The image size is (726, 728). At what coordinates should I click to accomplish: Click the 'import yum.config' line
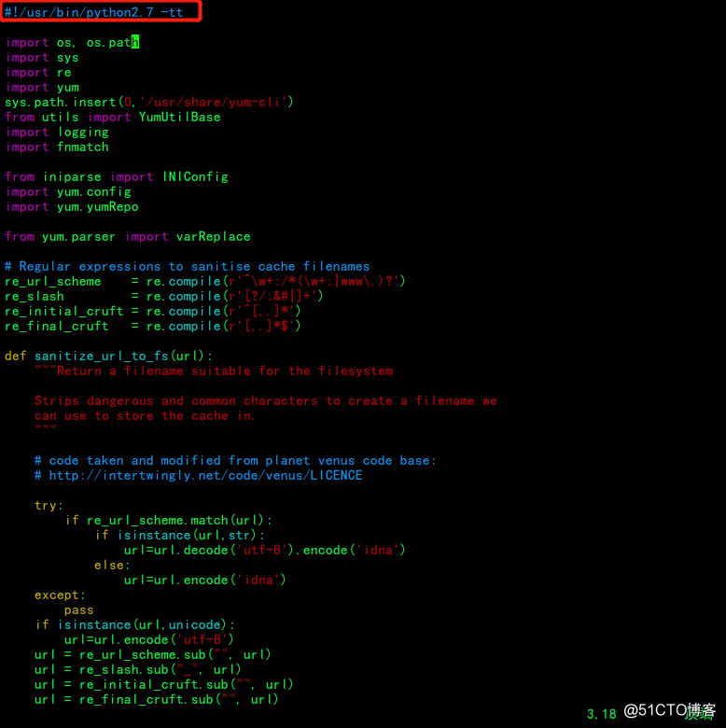click(68, 191)
